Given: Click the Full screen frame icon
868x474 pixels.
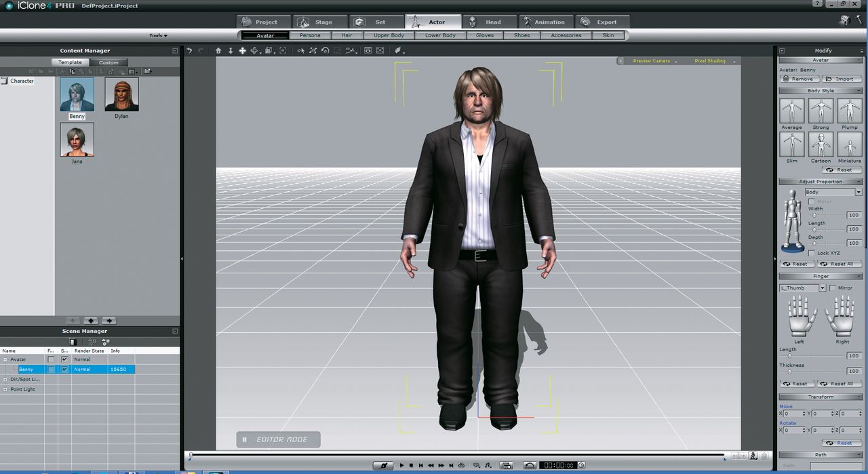Looking at the screenshot, I should [x=380, y=51].
